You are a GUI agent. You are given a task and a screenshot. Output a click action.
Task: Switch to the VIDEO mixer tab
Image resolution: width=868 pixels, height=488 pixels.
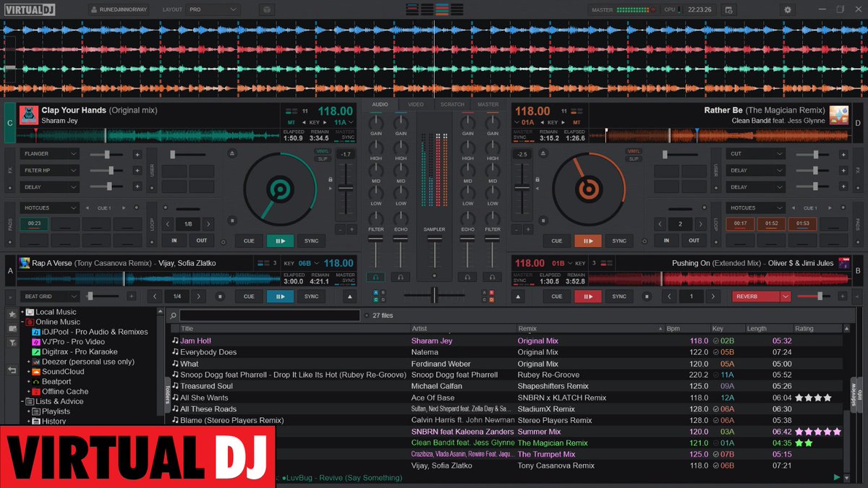coord(416,105)
